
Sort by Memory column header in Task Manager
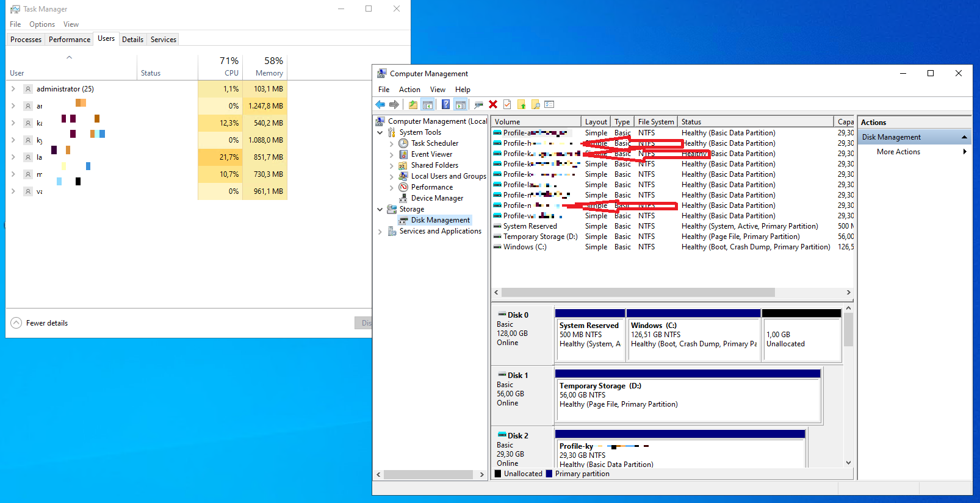click(265, 67)
